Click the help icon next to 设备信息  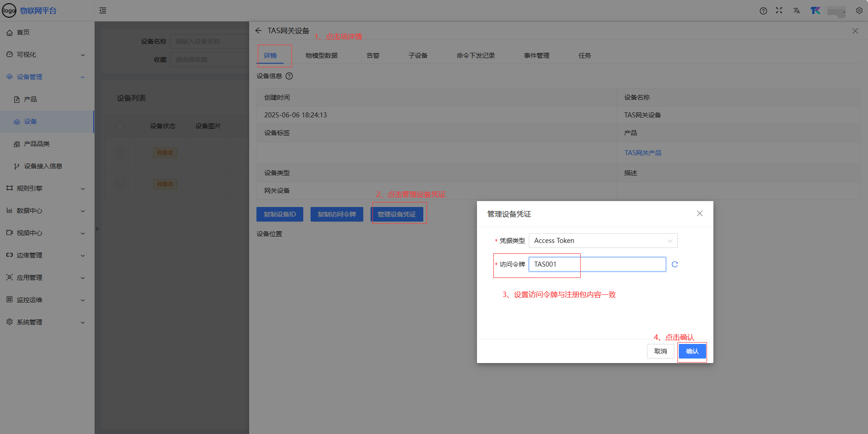tap(289, 76)
